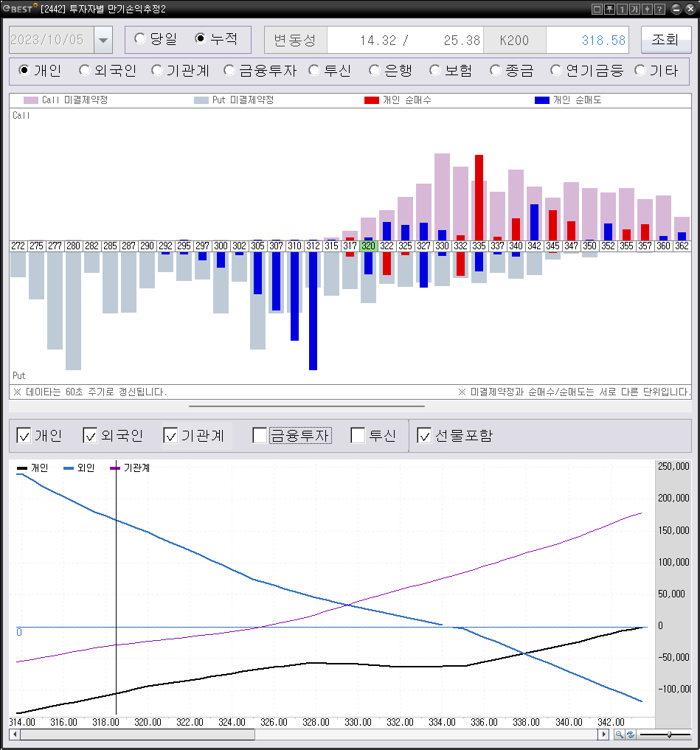
Task: Close the window with the round X button
Action: pos(690,9)
